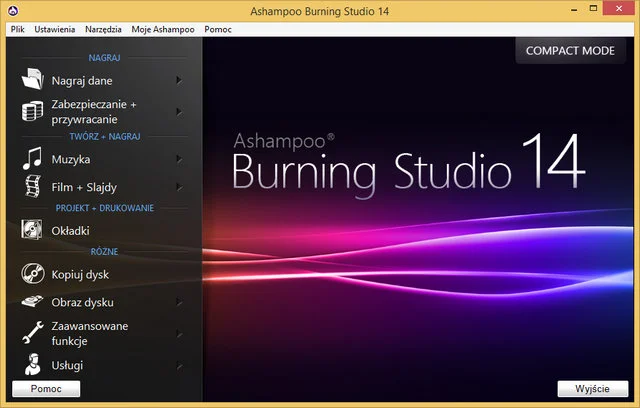Select the Okładki label
Viewport: 640px width, 408px height.
click(70, 231)
